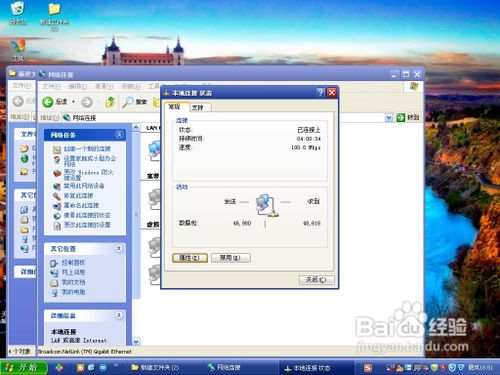Open the address bar dropdown arrow
The width and height of the screenshot is (500, 375).
tap(389, 117)
